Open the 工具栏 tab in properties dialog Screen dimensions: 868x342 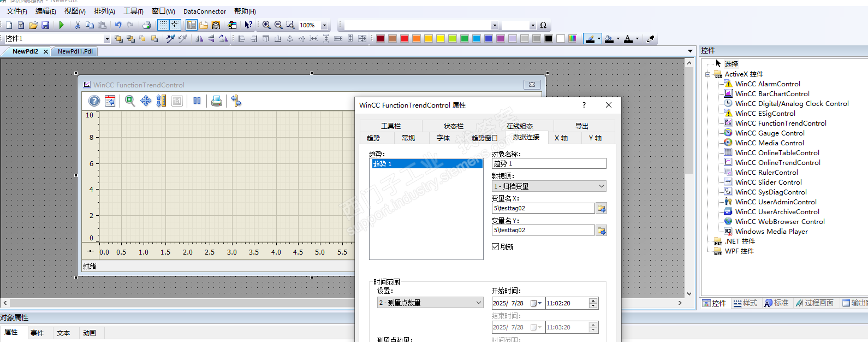pos(391,126)
